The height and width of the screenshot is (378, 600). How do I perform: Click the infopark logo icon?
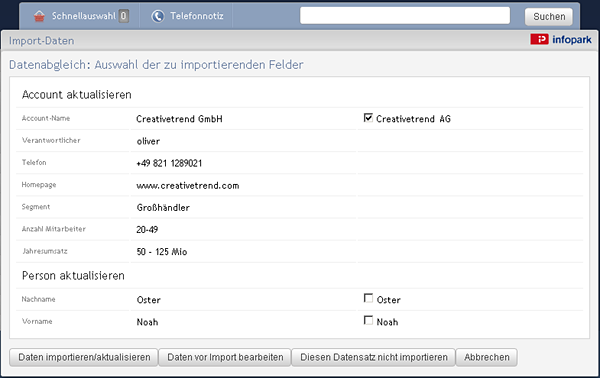click(539, 39)
